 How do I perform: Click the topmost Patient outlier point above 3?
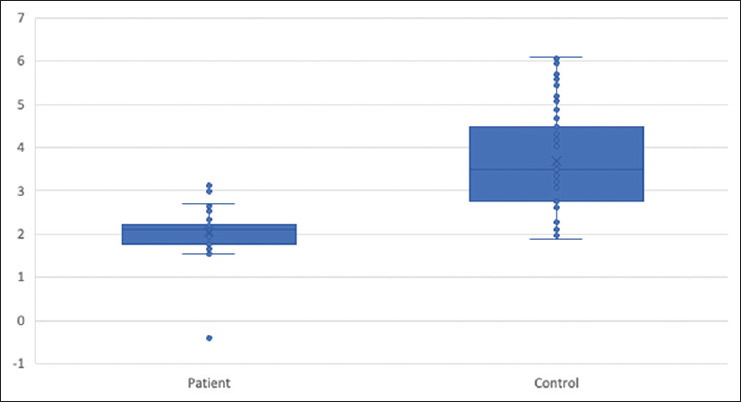coord(209,185)
